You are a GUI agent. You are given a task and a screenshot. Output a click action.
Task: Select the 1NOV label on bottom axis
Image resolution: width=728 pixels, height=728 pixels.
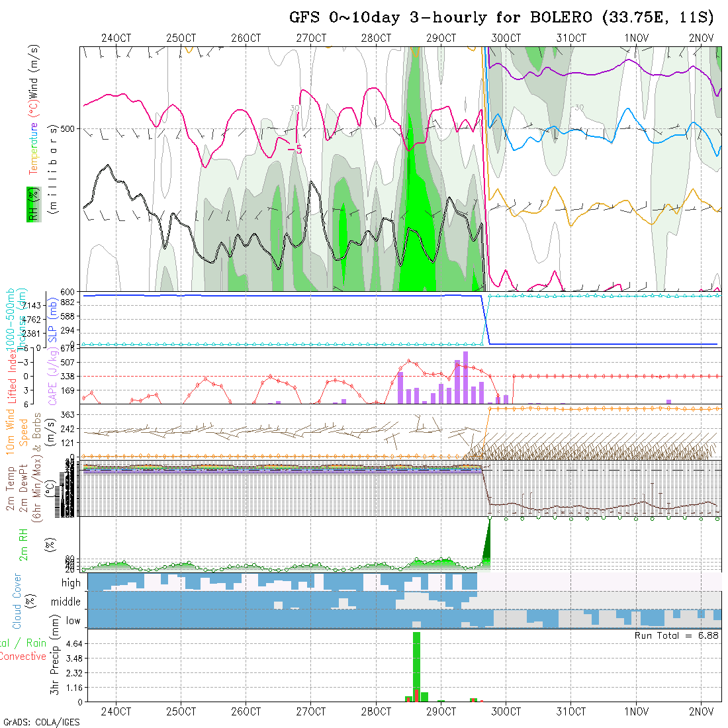pyautogui.click(x=635, y=711)
